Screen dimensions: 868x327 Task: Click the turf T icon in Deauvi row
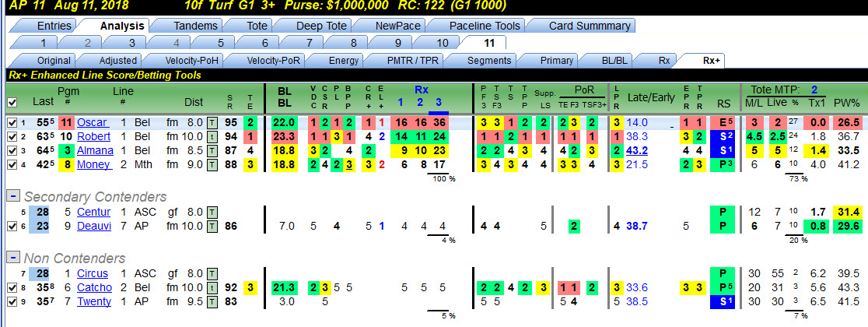pyautogui.click(x=212, y=226)
